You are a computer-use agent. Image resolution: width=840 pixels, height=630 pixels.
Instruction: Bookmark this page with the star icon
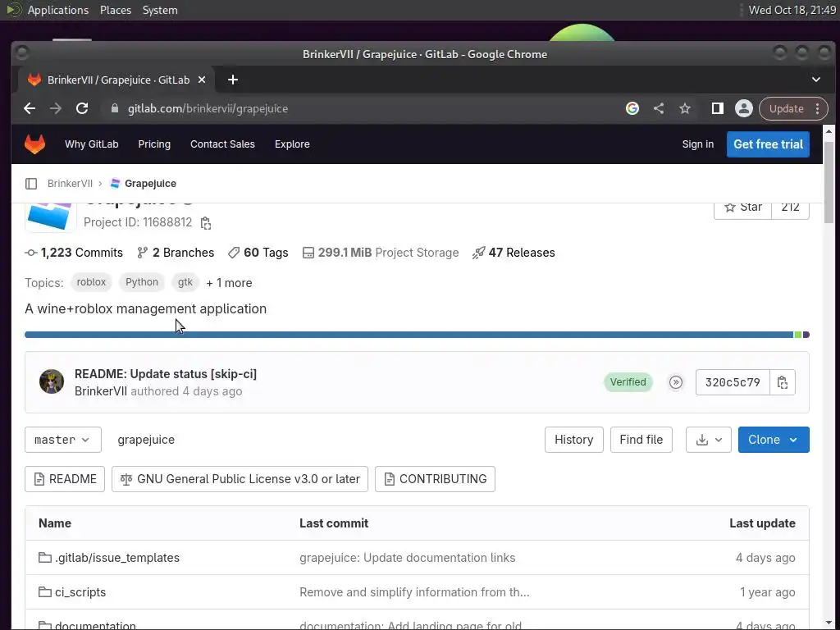[685, 109]
